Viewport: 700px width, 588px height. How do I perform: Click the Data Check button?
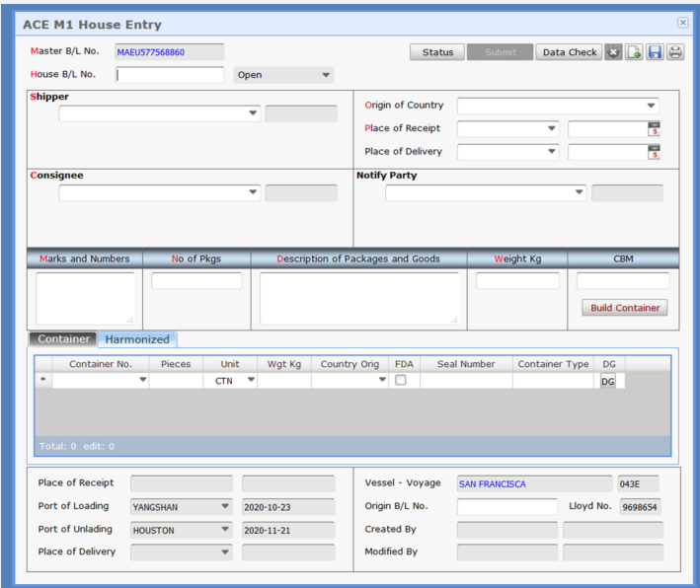[570, 52]
